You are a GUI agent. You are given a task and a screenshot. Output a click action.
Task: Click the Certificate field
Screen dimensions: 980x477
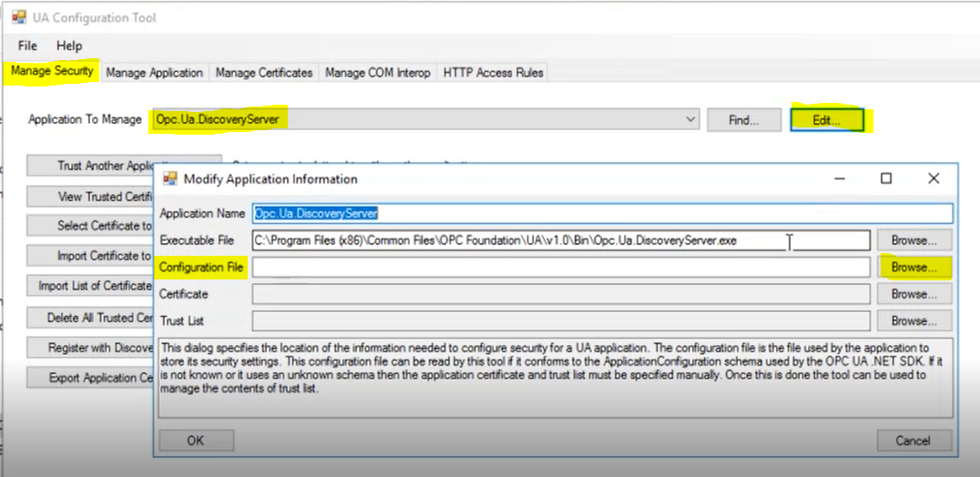[x=561, y=293]
